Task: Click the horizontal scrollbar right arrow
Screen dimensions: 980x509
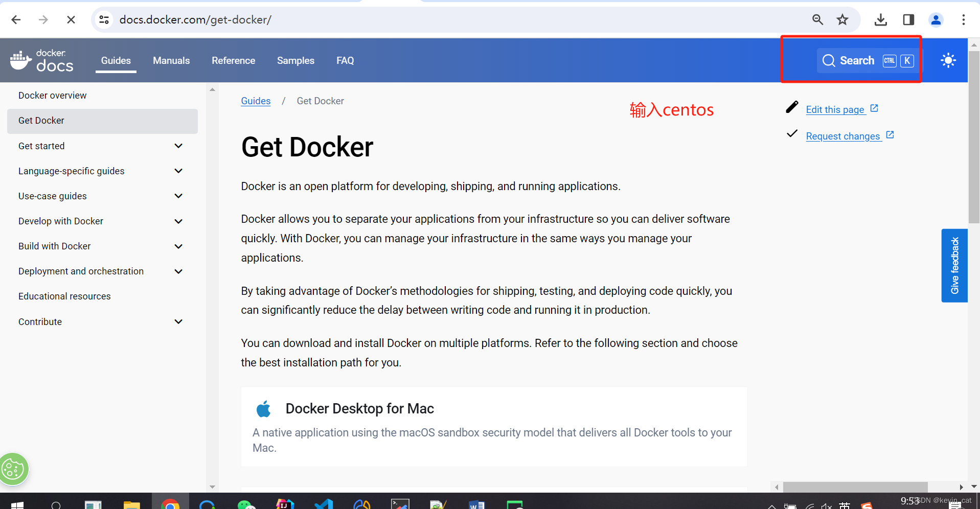Action: 962,487
